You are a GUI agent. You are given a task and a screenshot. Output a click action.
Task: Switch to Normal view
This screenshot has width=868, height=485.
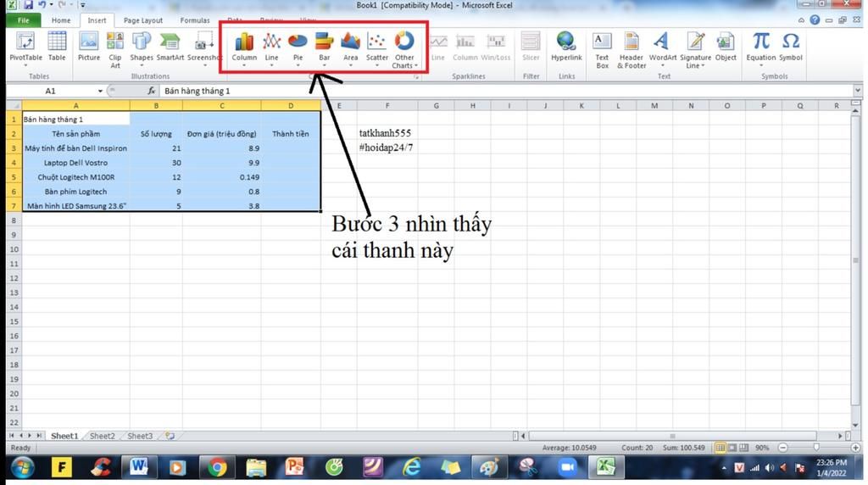(x=721, y=448)
